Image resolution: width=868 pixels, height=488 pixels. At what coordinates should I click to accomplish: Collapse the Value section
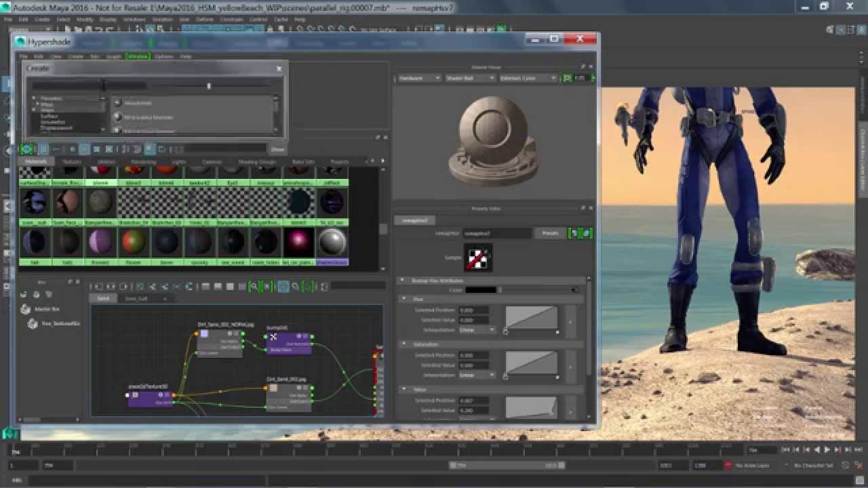(x=404, y=390)
